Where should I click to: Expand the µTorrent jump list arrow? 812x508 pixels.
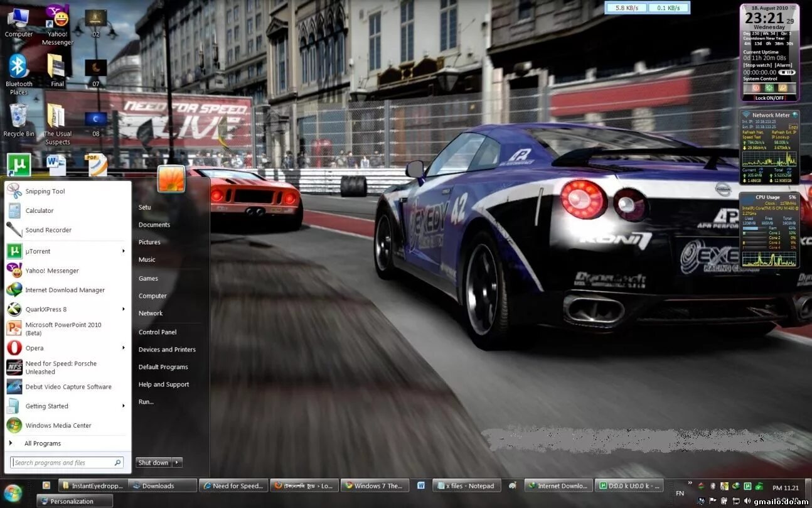(x=124, y=251)
